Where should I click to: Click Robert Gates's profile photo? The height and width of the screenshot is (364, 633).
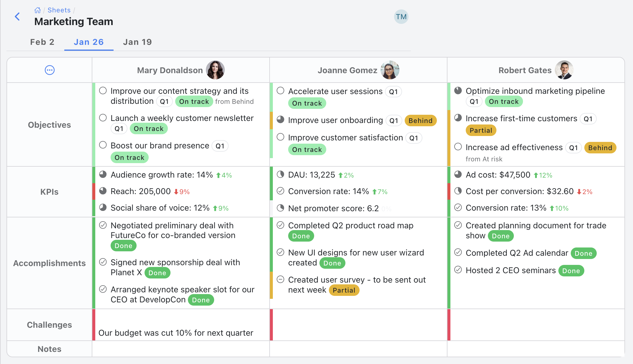pyautogui.click(x=564, y=70)
